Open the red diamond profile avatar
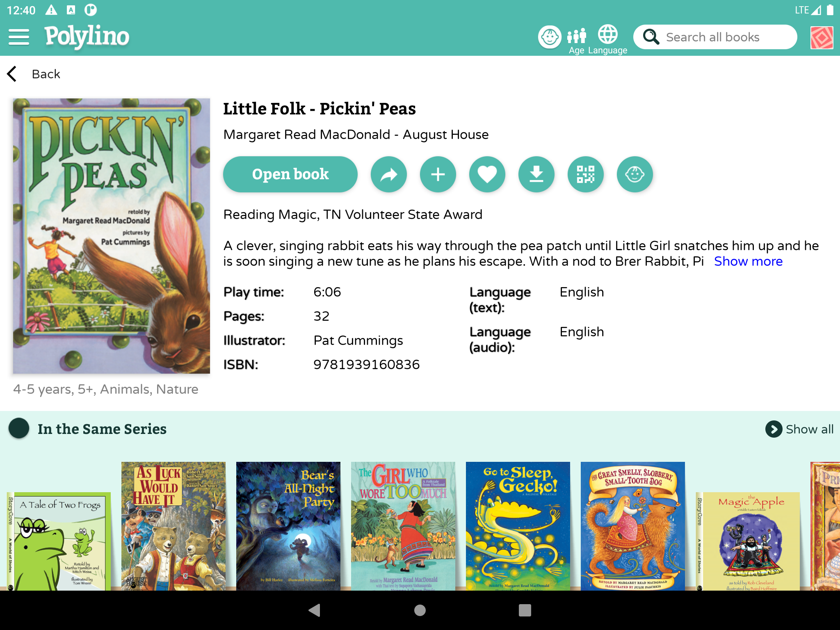This screenshot has height=630, width=840. pyautogui.click(x=822, y=37)
